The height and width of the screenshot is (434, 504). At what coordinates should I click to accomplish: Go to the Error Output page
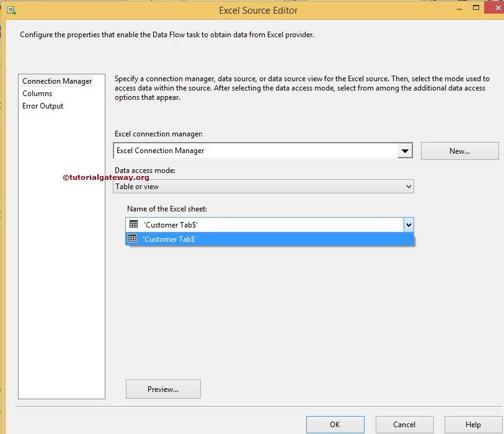43,106
